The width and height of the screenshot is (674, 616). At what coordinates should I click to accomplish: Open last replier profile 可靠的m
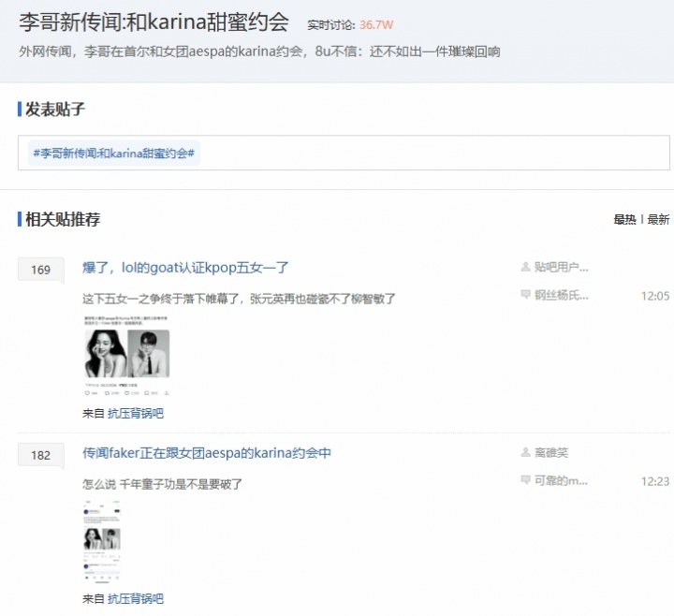pos(562,481)
